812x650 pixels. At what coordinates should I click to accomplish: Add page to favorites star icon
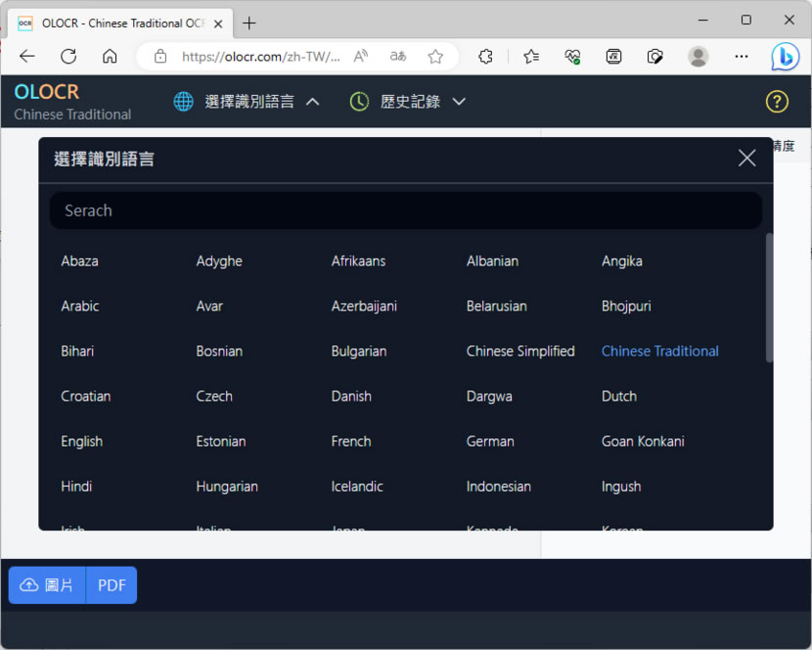(x=435, y=57)
